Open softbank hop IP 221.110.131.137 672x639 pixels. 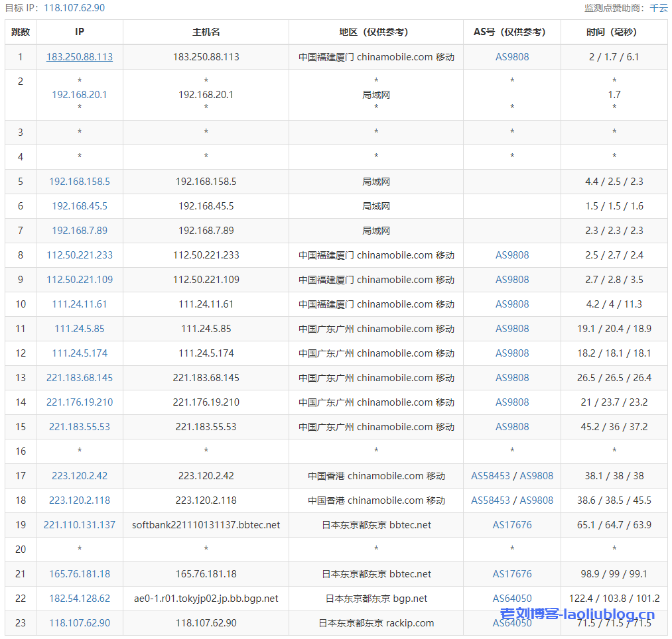point(79,524)
